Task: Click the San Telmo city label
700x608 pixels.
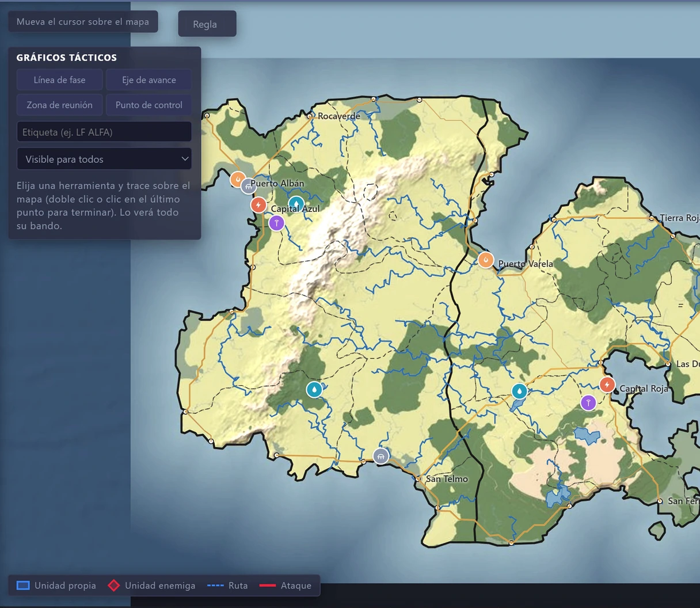Action: click(x=447, y=479)
